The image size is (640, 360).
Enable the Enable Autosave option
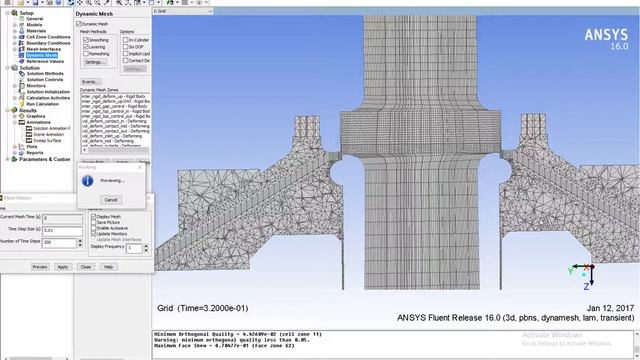pos(93,228)
